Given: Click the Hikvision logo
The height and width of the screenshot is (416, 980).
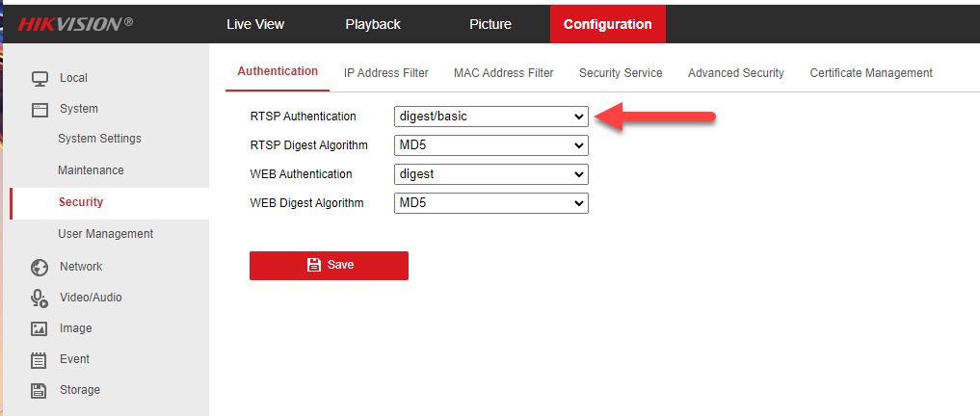Looking at the screenshot, I should 74,24.
